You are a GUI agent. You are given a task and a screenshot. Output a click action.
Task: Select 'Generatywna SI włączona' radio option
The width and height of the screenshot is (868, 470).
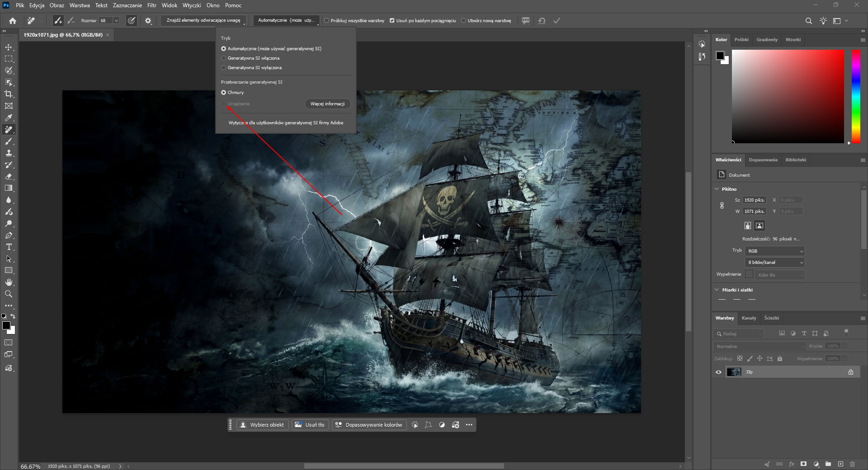(x=223, y=58)
